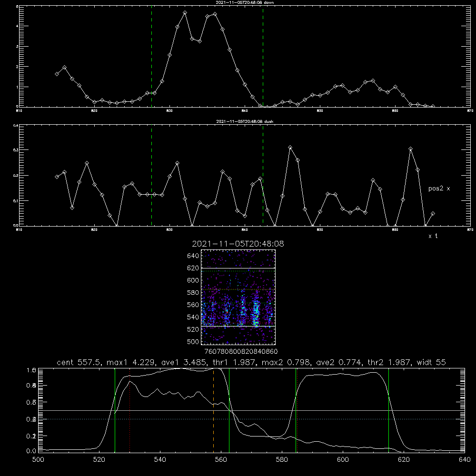
Task: Click the green dashed line near 828 in dawn plot
Action: (x=151, y=56)
